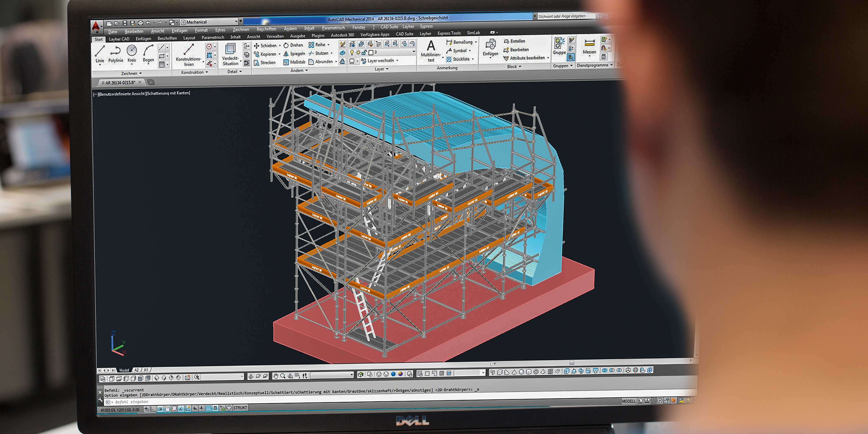
Task: Open the Layer wechseln dropdown arrow
Action: [397, 61]
